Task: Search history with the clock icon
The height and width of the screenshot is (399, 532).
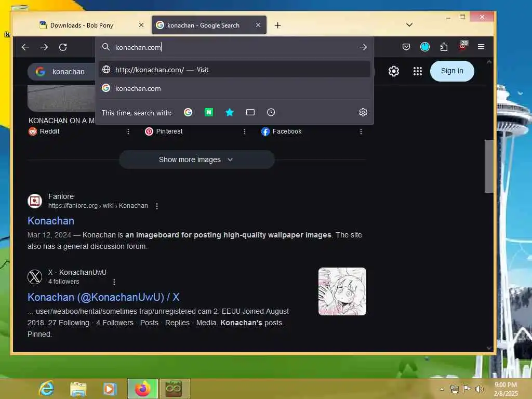Action: tap(271, 112)
